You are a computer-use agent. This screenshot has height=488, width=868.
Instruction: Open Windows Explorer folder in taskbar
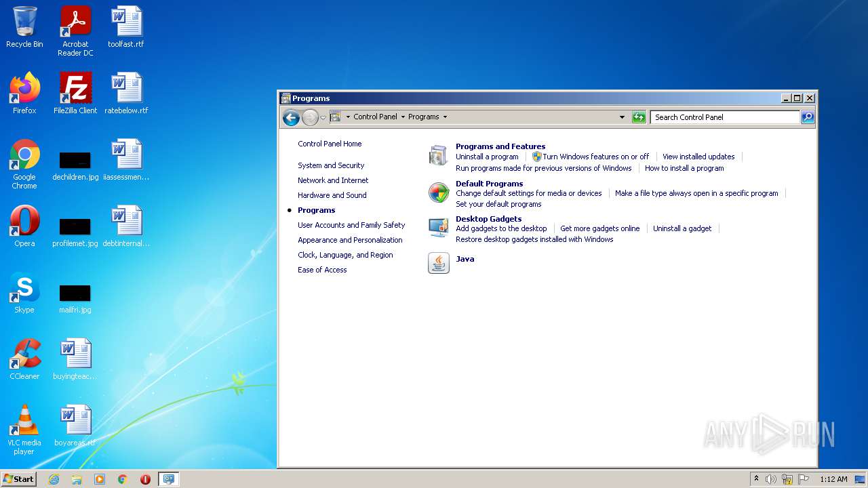point(77,479)
